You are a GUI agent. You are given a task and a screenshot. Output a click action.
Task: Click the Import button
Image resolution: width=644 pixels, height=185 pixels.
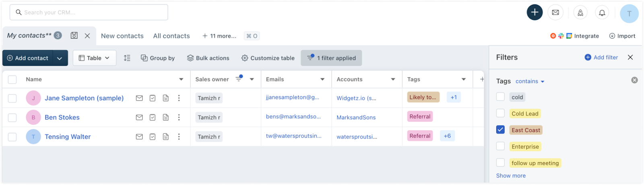(622, 36)
